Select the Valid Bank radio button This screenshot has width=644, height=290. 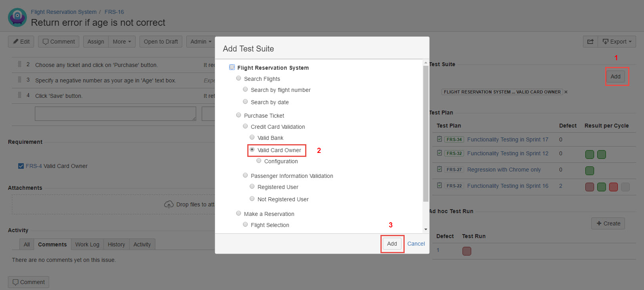click(x=252, y=137)
